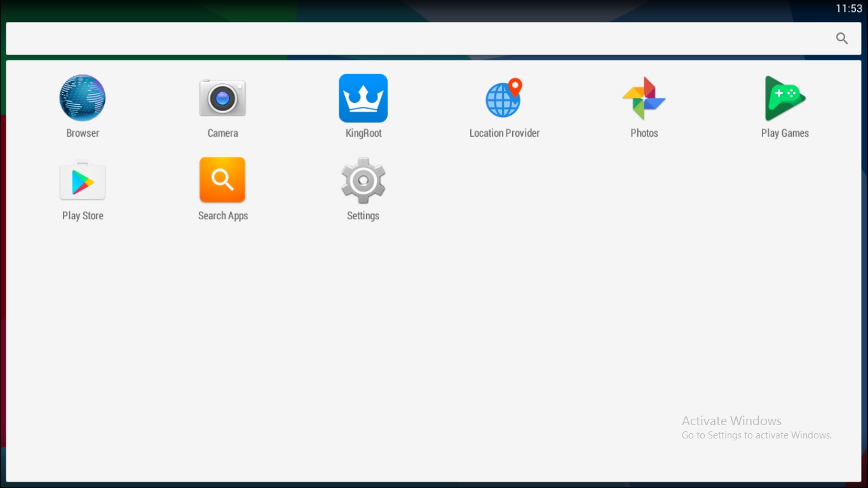Viewport: 868px width, 488px height.
Task: Launch the Camera app icon
Action: (222, 98)
